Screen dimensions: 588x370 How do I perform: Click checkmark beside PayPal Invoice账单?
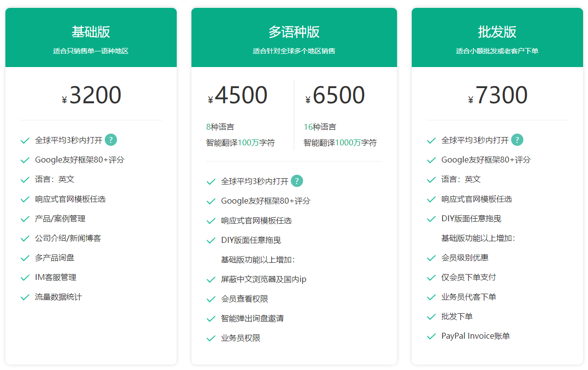(x=431, y=336)
